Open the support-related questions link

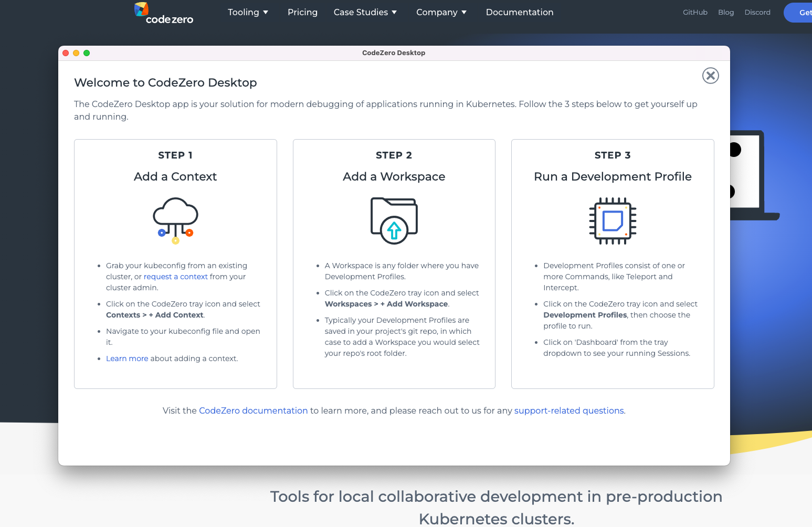coord(569,410)
